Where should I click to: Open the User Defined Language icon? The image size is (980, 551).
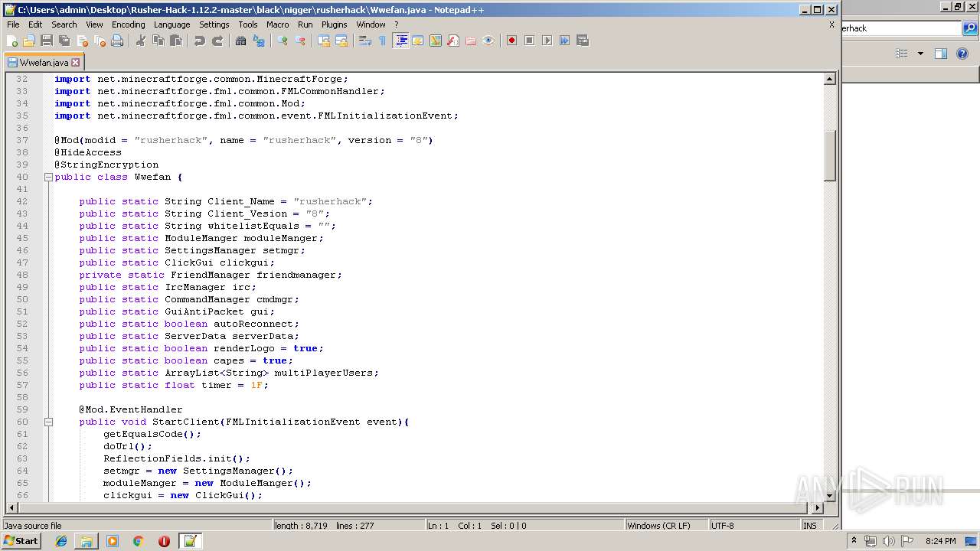pyautogui.click(x=418, y=41)
